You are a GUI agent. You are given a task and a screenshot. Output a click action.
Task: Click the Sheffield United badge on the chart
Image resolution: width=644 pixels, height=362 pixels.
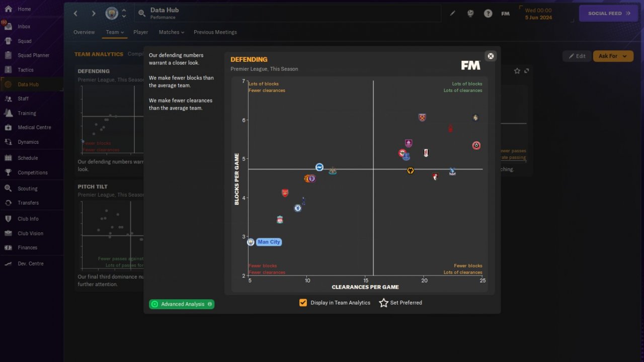pyautogui.click(x=476, y=146)
